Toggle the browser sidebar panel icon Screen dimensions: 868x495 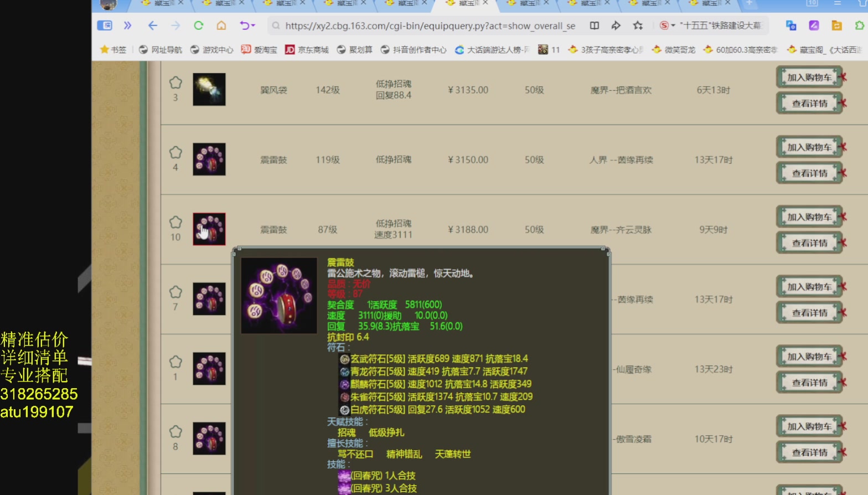coord(105,25)
